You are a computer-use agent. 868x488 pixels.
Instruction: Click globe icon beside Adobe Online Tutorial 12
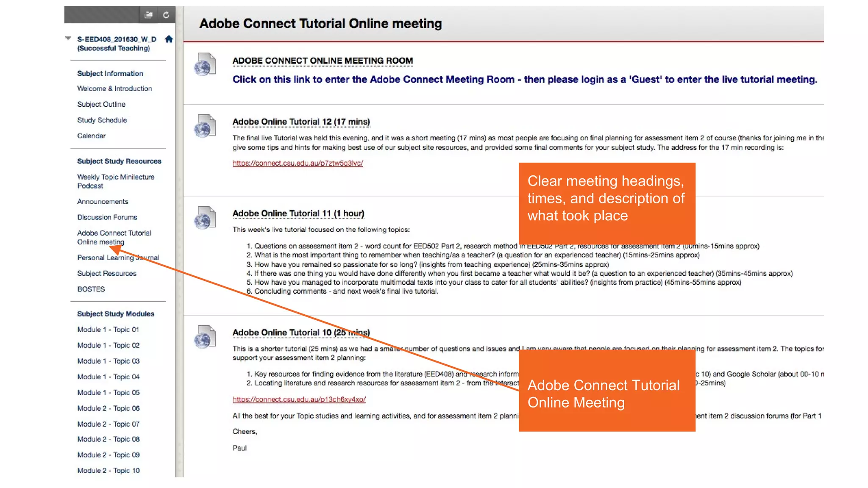205,126
